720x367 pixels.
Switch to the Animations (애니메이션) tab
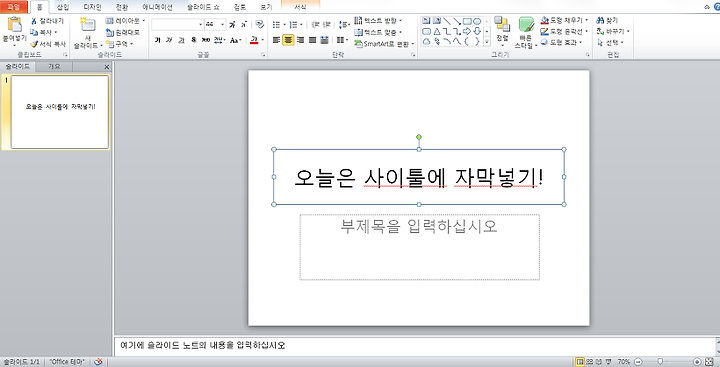tap(157, 7)
